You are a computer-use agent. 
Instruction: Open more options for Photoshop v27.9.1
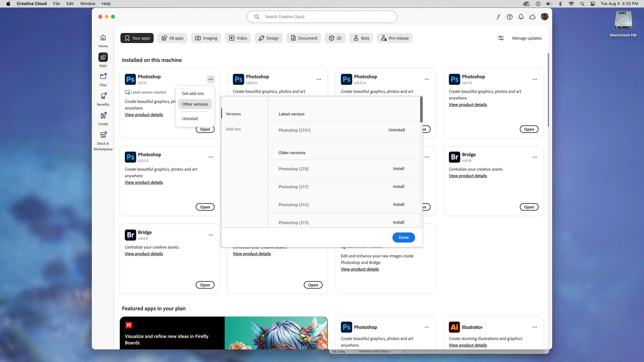pos(211,80)
